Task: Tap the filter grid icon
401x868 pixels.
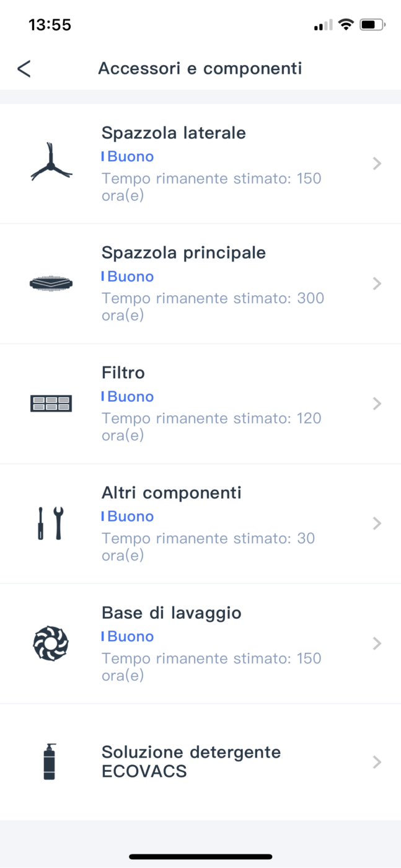Action: click(51, 404)
